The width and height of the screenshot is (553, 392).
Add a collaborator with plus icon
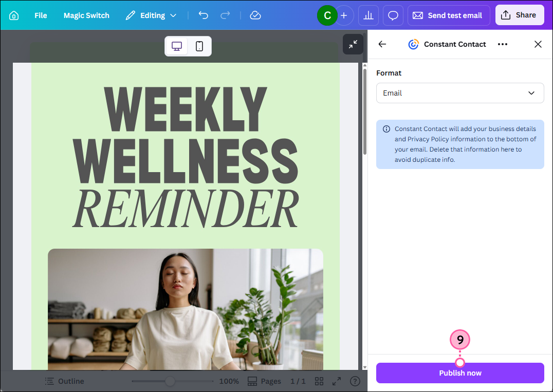(x=344, y=15)
